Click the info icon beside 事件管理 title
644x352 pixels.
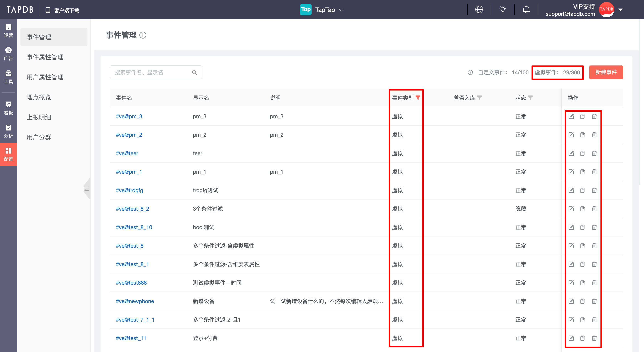[x=143, y=35]
